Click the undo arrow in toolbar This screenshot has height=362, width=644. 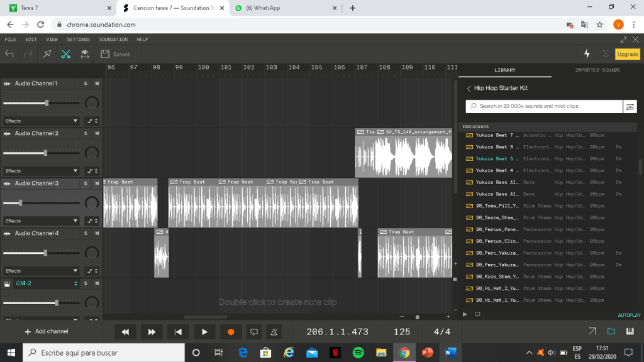(x=9, y=54)
